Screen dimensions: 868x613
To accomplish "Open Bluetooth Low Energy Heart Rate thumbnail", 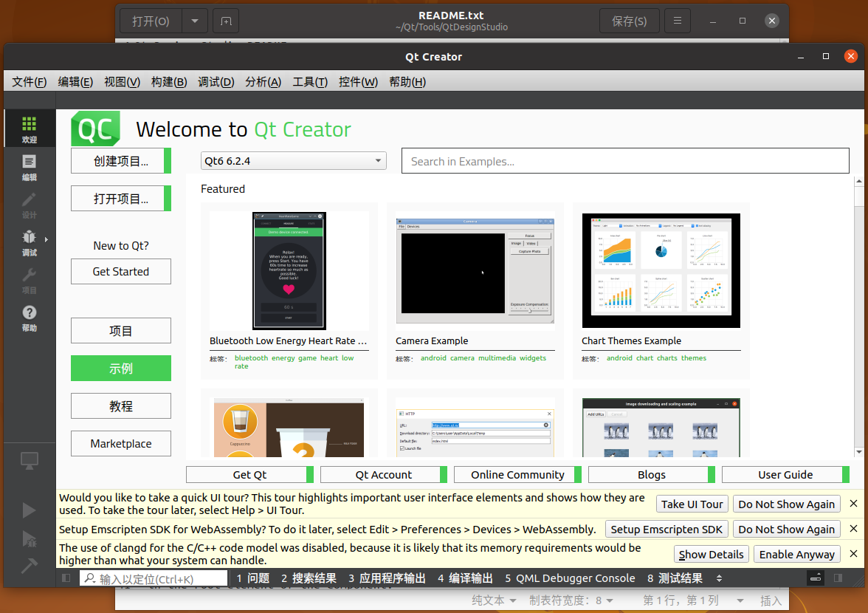I will pos(289,271).
